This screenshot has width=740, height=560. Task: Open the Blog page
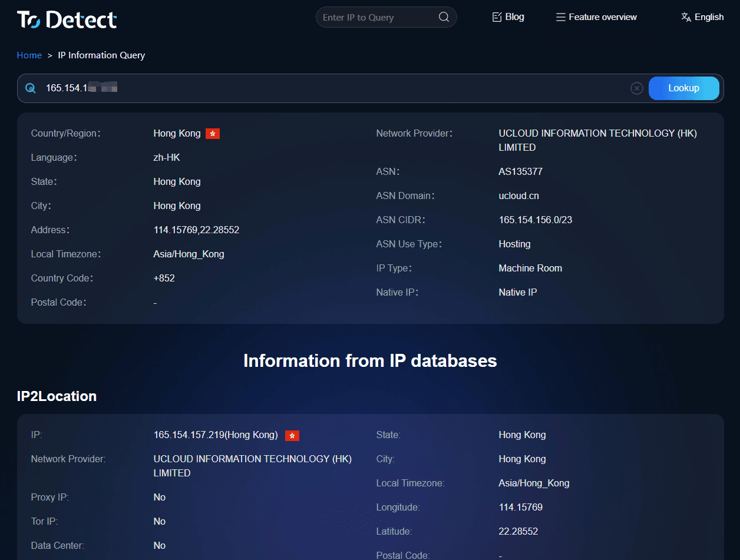pyautogui.click(x=508, y=17)
